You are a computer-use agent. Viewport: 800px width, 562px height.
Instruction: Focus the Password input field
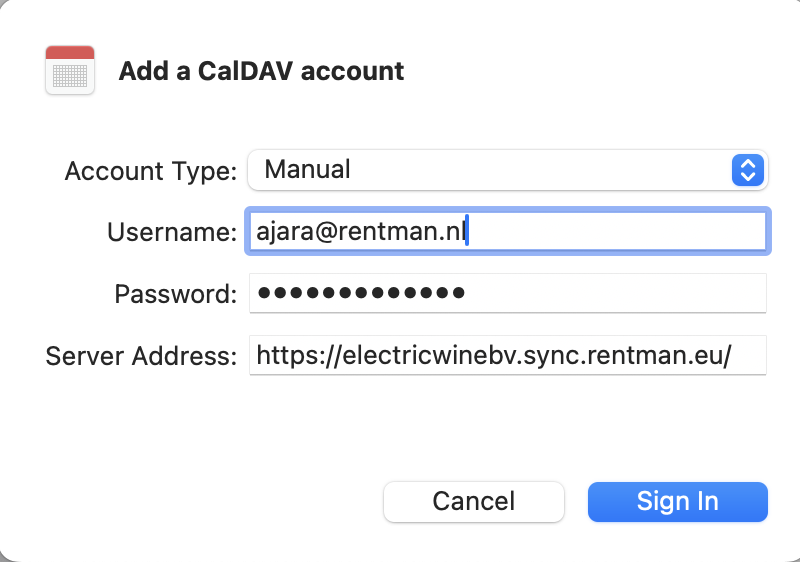[x=508, y=293]
